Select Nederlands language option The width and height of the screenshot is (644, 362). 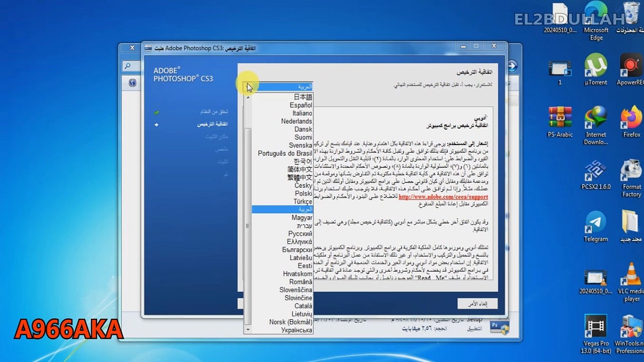(x=296, y=121)
